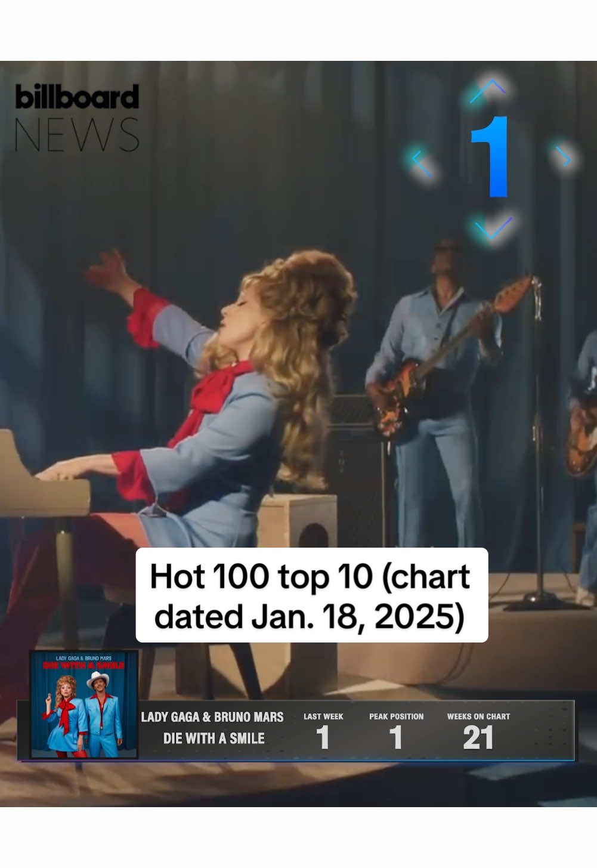Click the Die With A Smile song title
The width and height of the screenshot is (597, 868).
tap(214, 739)
